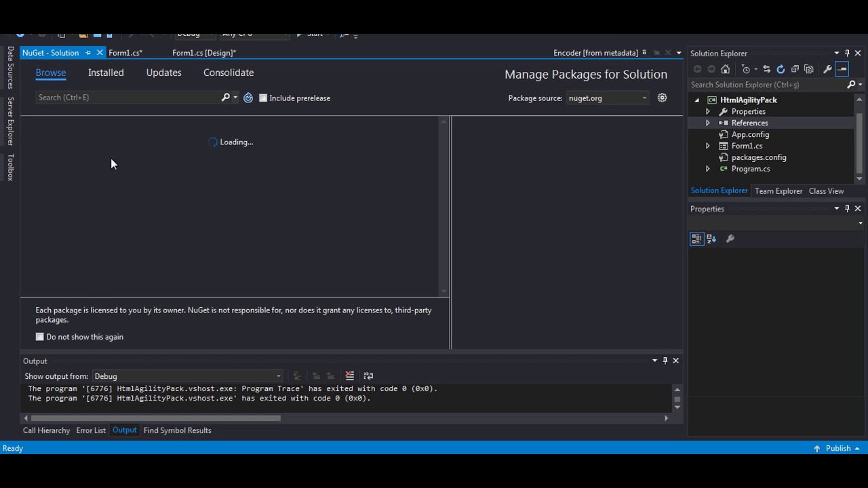Click the Home icon in Solution Explorer

tap(726, 69)
